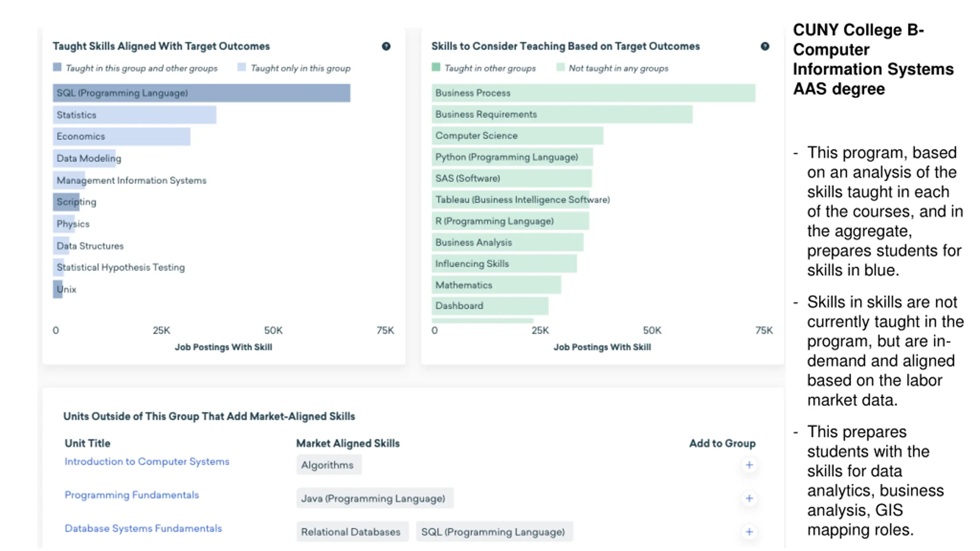Click SQL (Programming Language) tag in table
The width and height of the screenshot is (980, 551).
[x=494, y=531]
